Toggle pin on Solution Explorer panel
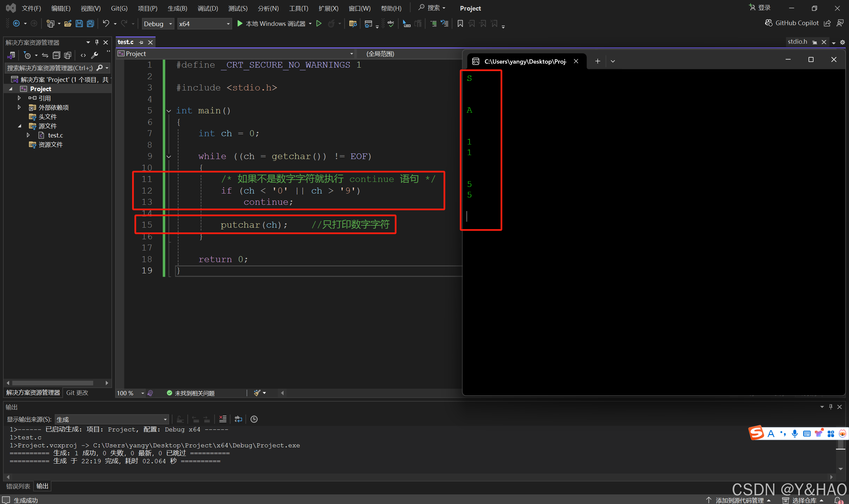 pyautogui.click(x=97, y=42)
